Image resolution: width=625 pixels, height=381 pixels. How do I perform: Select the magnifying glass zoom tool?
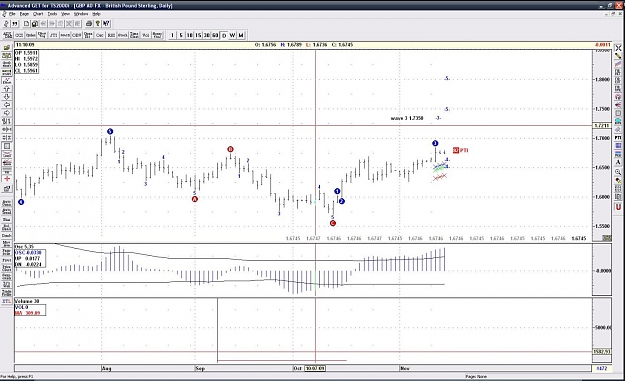(x=618, y=172)
